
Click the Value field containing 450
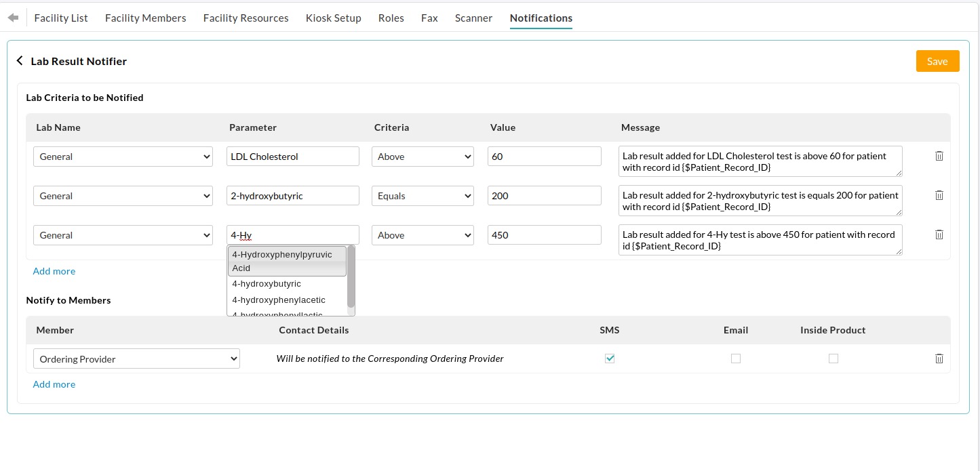pyautogui.click(x=544, y=234)
